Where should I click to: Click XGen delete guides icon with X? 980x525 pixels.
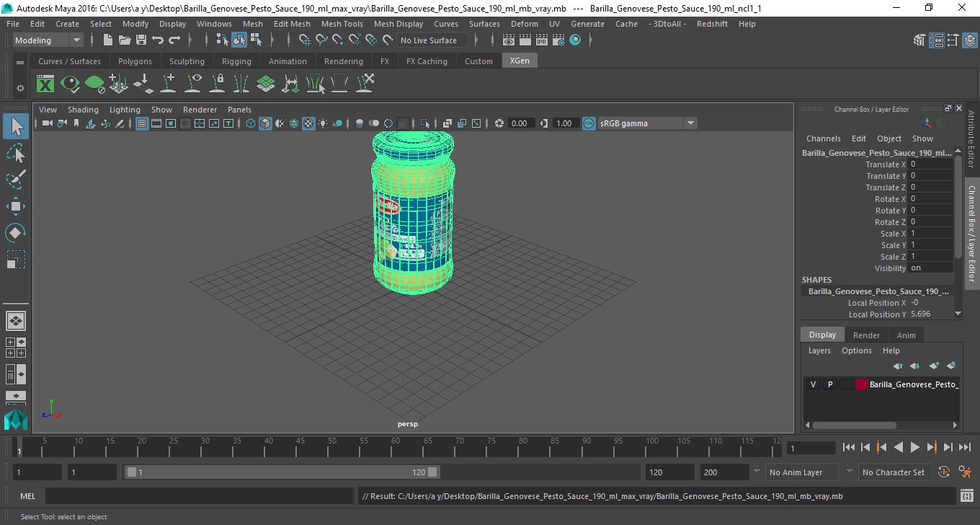click(x=364, y=84)
